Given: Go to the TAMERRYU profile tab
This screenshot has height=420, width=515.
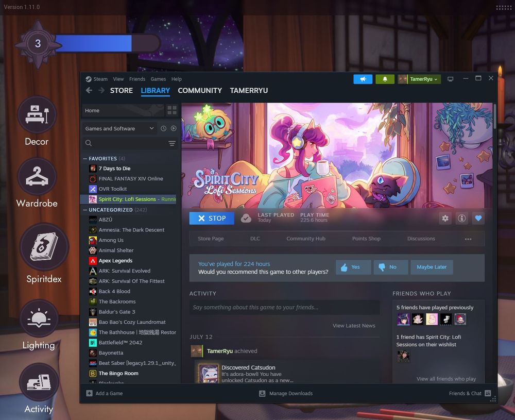Looking at the screenshot, I should (x=249, y=90).
